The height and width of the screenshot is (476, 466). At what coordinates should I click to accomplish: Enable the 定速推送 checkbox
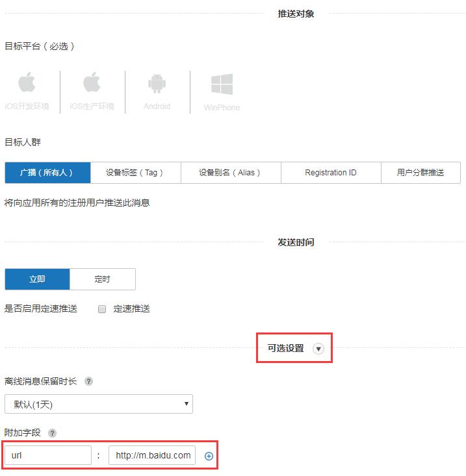(x=102, y=309)
